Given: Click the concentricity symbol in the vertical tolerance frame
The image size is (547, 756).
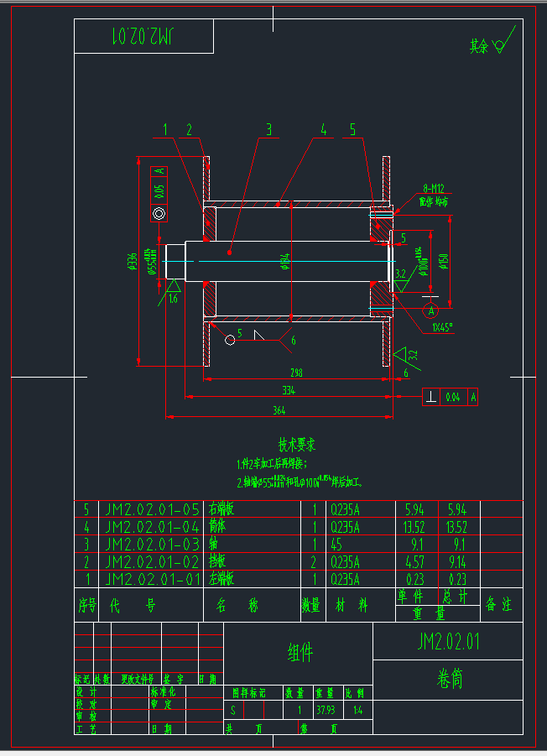Looking at the screenshot, I should (159, 214).
